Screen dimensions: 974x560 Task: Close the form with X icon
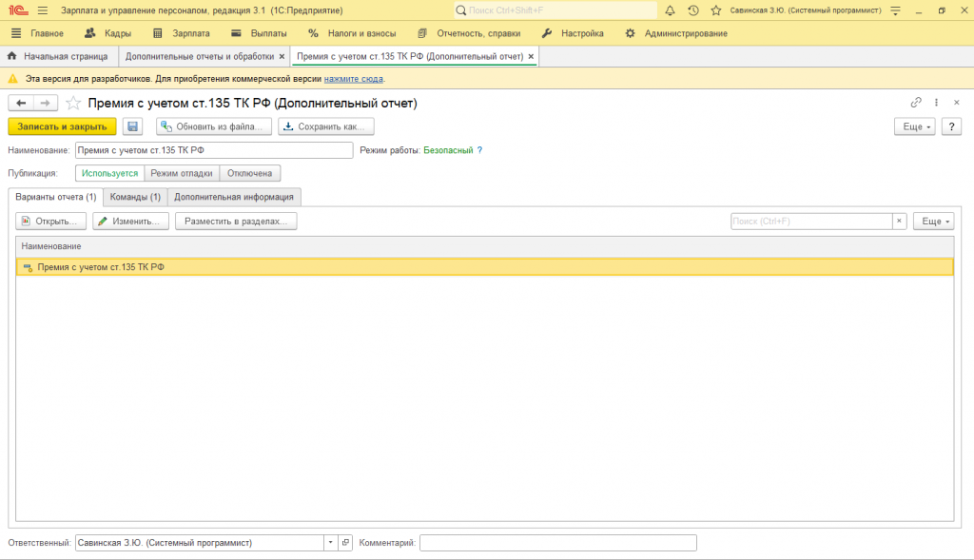pyautogui.click(x=957, y=103)
